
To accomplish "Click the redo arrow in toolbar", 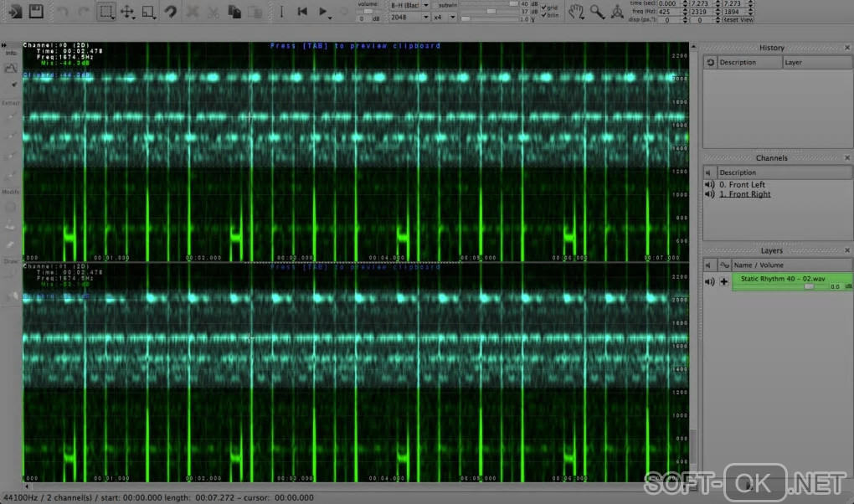I will [83, 12].
